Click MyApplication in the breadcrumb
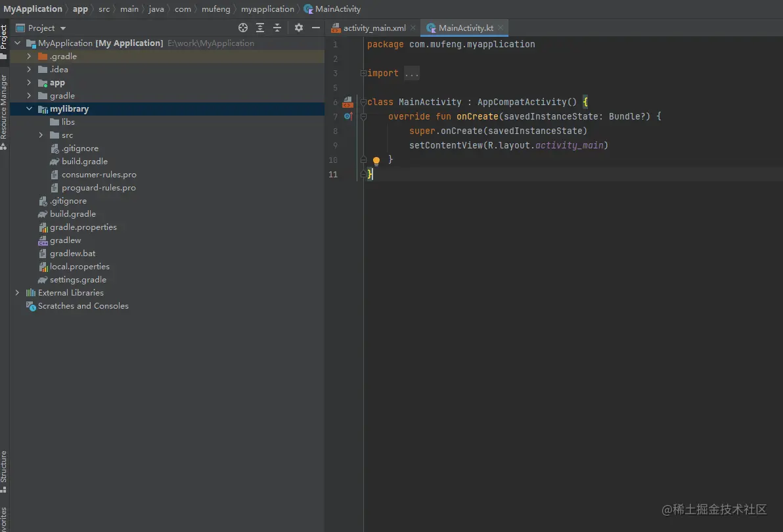Image resolution: width=783 pixels, height=532 pixels. pyautogui.click(x=33, y=9)
